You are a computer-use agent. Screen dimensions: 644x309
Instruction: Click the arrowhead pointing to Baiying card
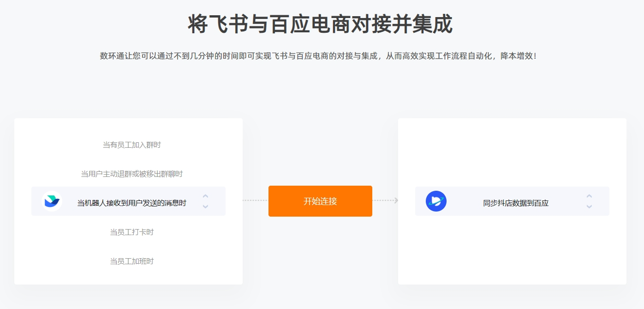396,200
